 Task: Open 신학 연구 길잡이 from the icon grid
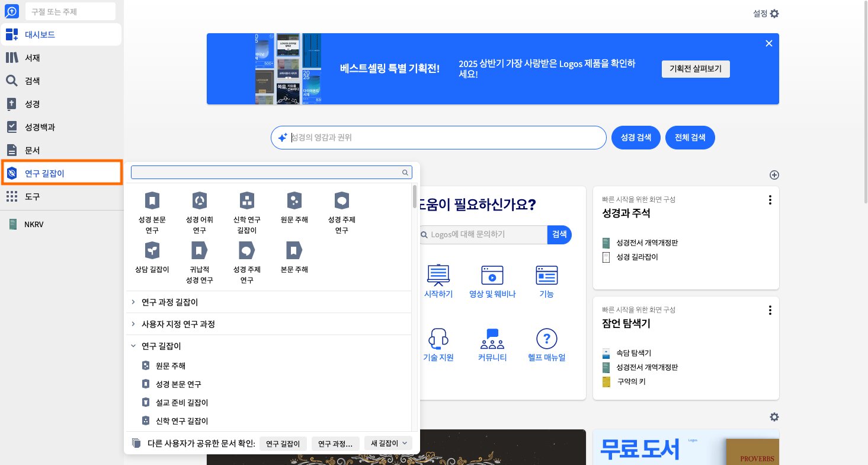(247, 213)
